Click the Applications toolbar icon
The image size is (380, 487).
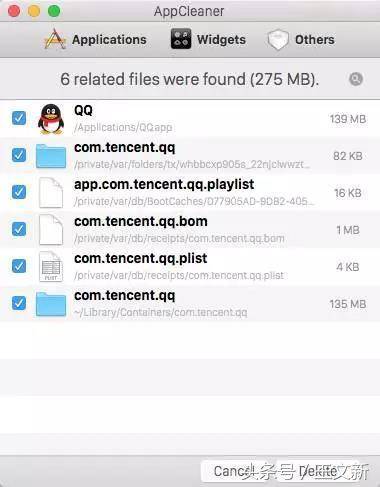[x=55, y=39]
